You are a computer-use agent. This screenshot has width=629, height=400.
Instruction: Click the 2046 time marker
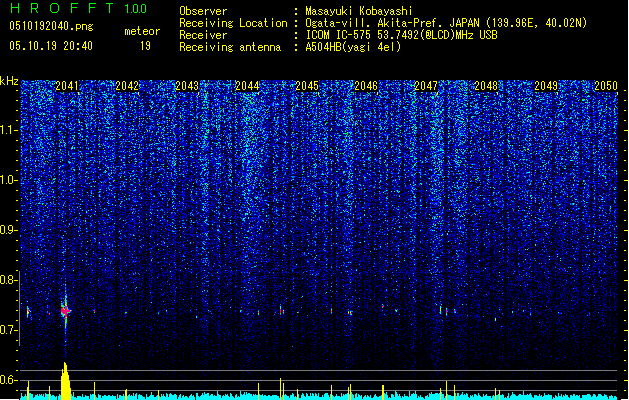coord(366,86)
